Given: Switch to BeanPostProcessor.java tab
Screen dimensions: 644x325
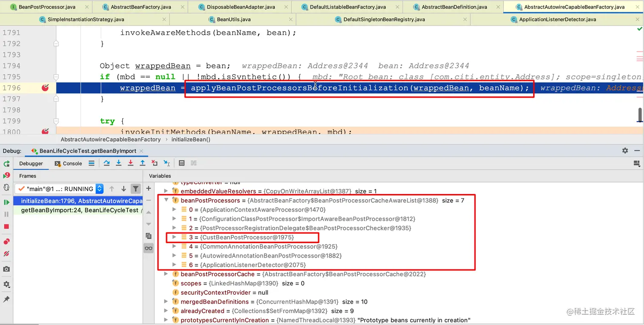Looking at the screenshot, I should point(46,7).
